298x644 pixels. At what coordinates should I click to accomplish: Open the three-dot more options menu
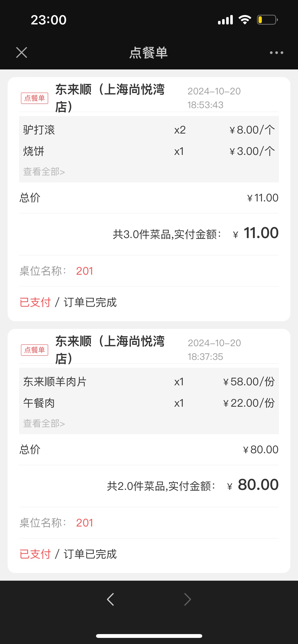pos(276,53)
